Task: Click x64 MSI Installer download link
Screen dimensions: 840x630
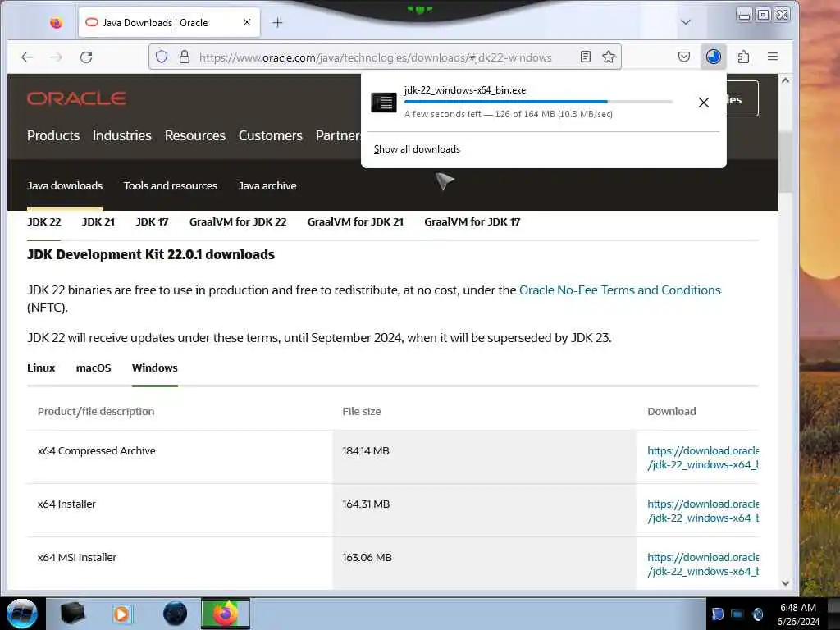Action: coord(703,564)
